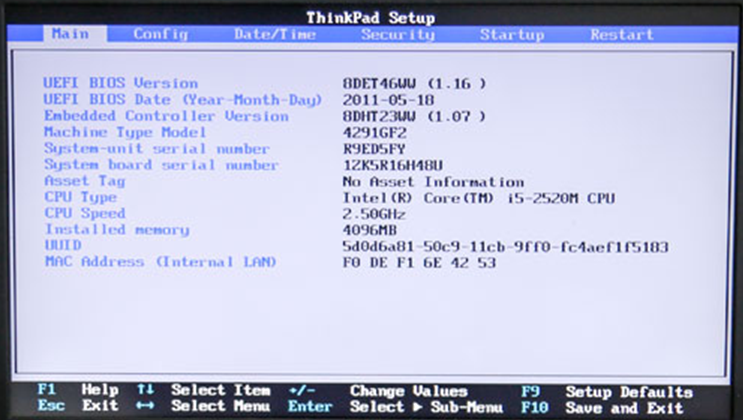Click the Setup Defaults legend text

pyautogui.click(x=629, y=392)
